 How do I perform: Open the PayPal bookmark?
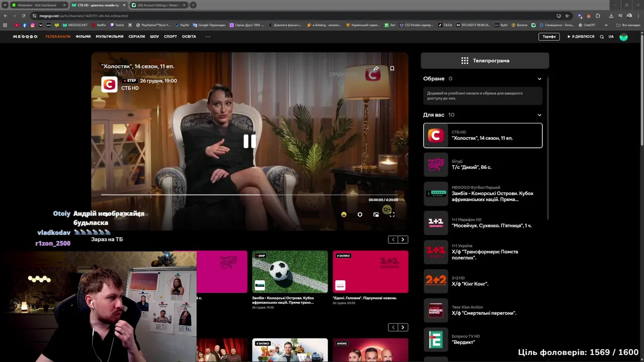coord(182,25)
